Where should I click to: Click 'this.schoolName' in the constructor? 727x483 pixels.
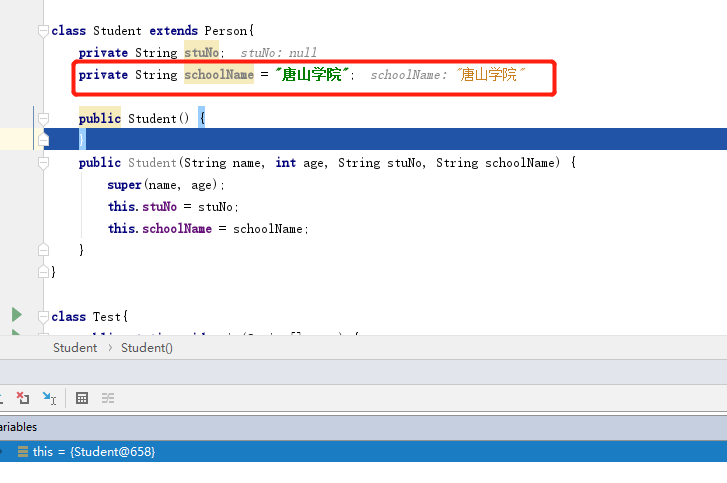[159, 229]
